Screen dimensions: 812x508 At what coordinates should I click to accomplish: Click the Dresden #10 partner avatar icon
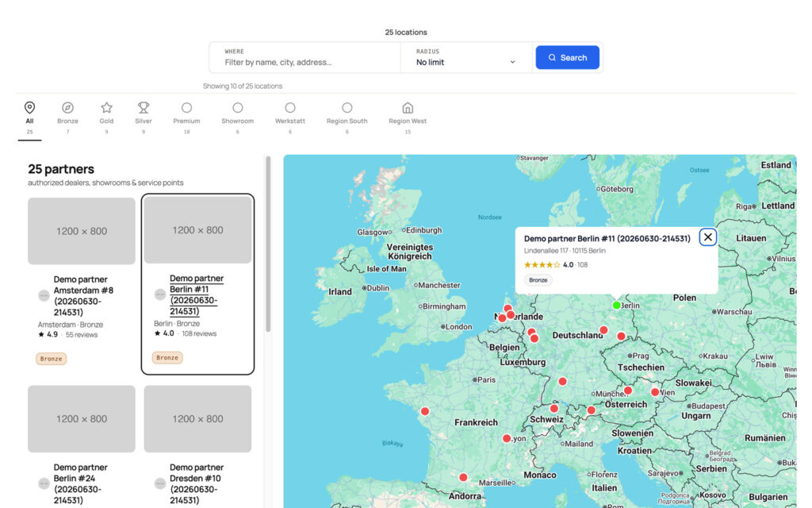point(160,483)
